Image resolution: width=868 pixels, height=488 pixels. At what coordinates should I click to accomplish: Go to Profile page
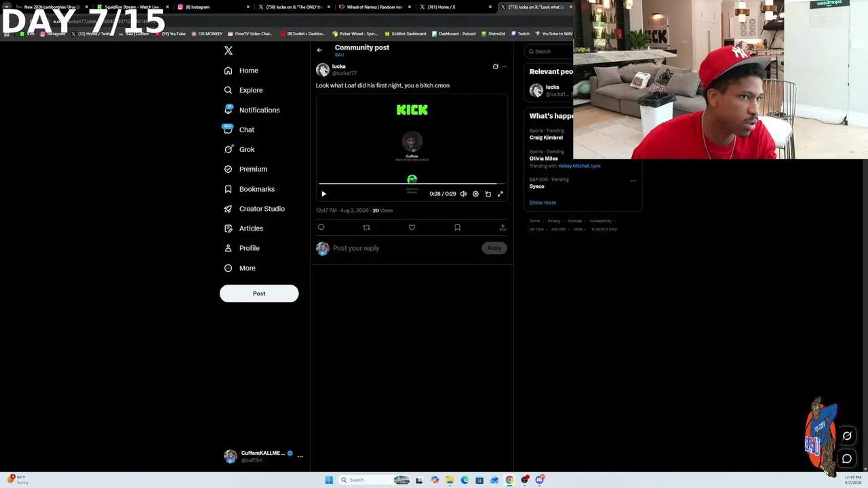coord(242,248)
